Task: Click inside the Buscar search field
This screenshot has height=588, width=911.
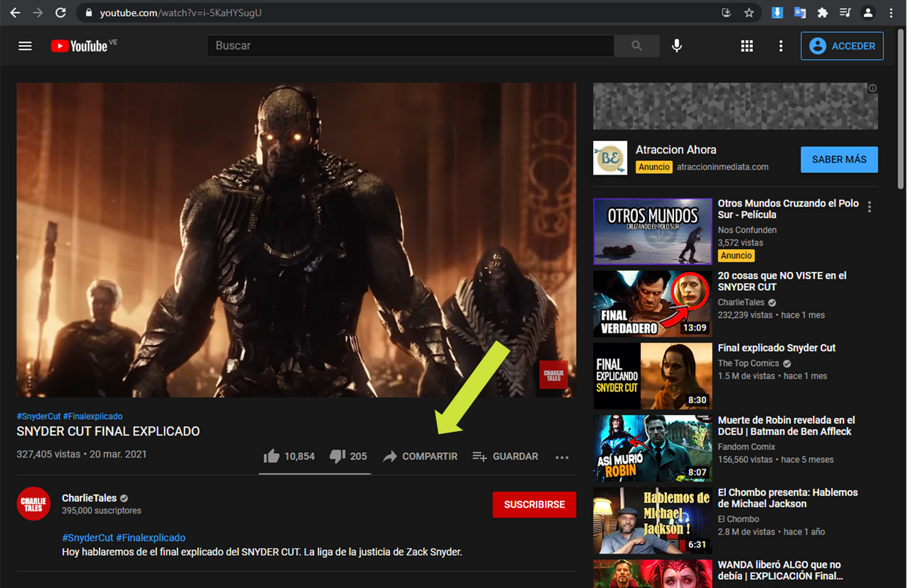Action: (x=410, y=46)
